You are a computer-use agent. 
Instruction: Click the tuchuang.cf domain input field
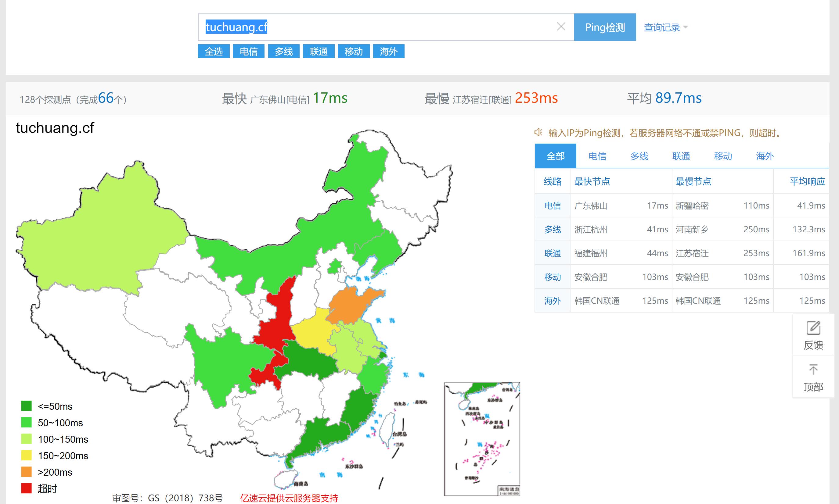coord(374,27)
